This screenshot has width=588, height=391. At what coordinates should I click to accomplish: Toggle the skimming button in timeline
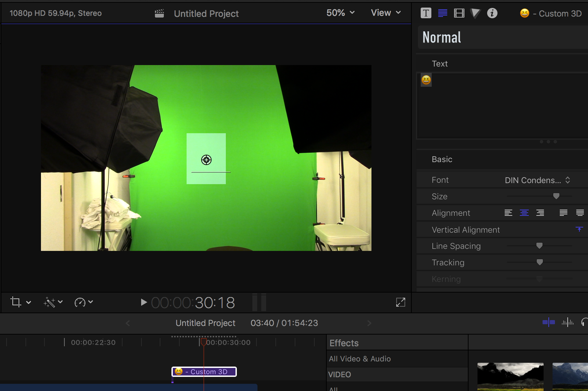coord(548,323)
